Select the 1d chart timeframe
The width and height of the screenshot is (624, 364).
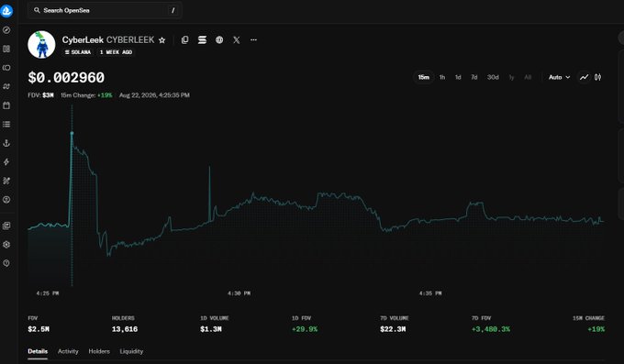458,77
